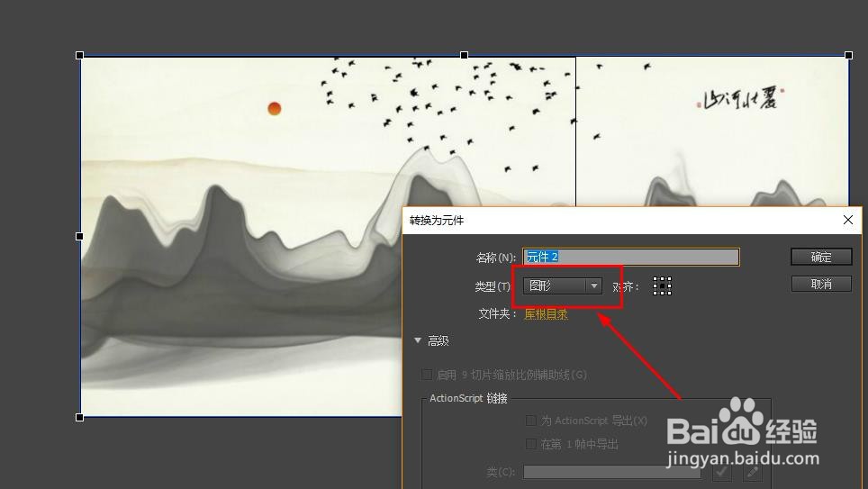Screen dimensions: 868x489
Task: Click the 类(C) input field
Action: pos(612,472)
